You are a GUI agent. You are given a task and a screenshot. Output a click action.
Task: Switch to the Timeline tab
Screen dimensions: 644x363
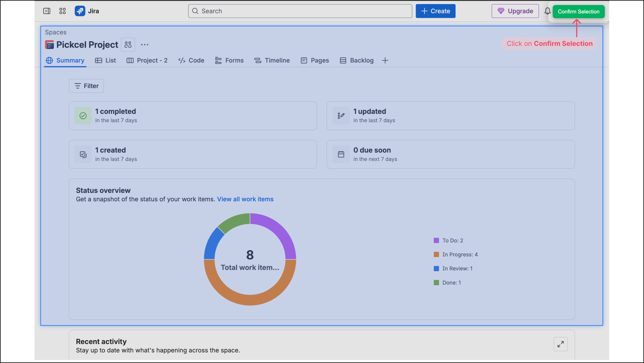point(272,61)
